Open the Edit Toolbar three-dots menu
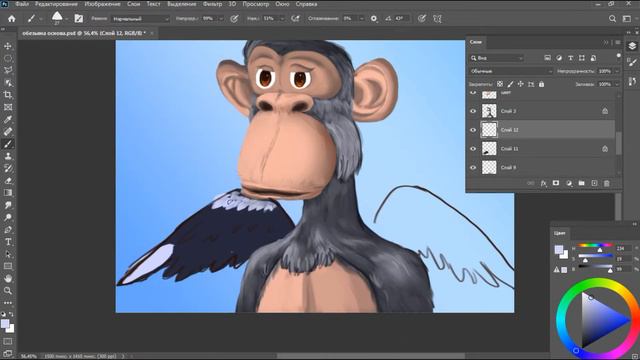 (x=8, y=303)
